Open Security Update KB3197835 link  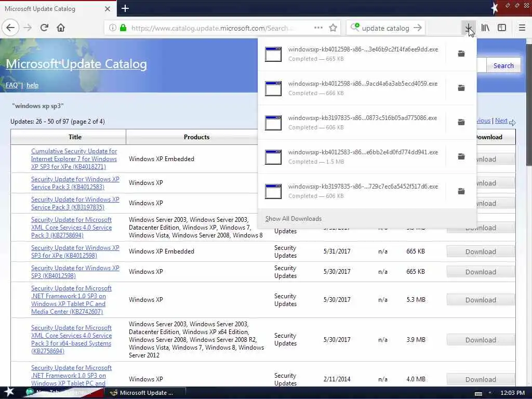coord(75,203)
